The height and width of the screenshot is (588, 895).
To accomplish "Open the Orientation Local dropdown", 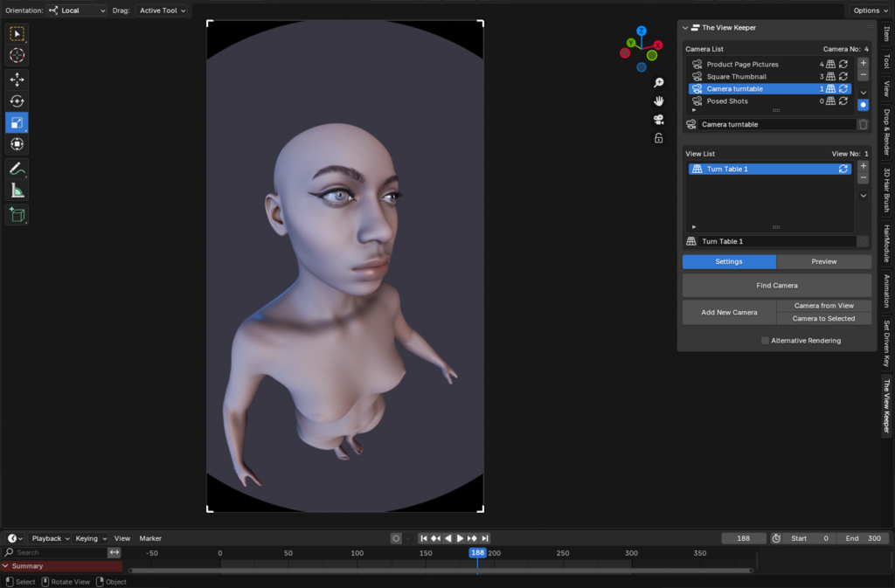I will (77, 10).
